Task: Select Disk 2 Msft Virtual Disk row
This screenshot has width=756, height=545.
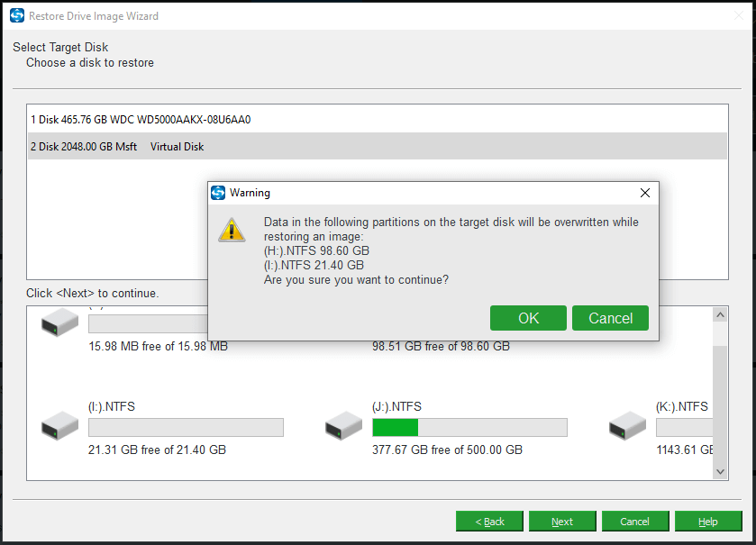Action: pos(377,146)
